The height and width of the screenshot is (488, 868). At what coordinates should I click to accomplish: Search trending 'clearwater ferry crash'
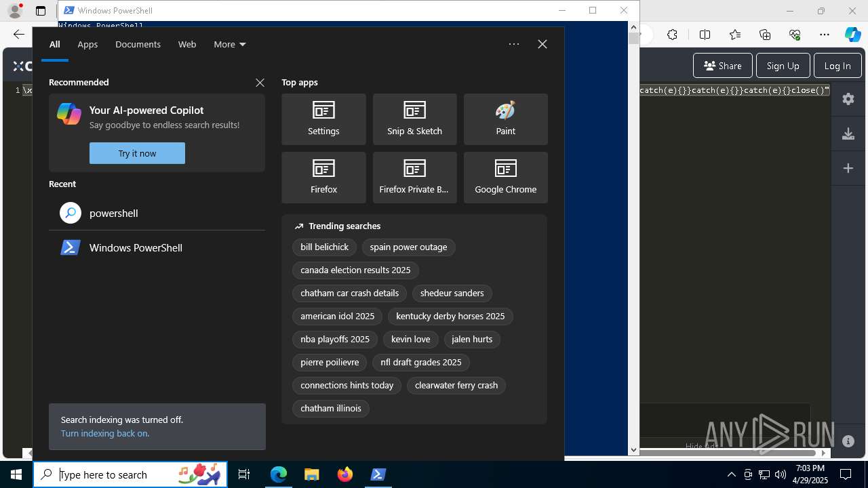456,386
